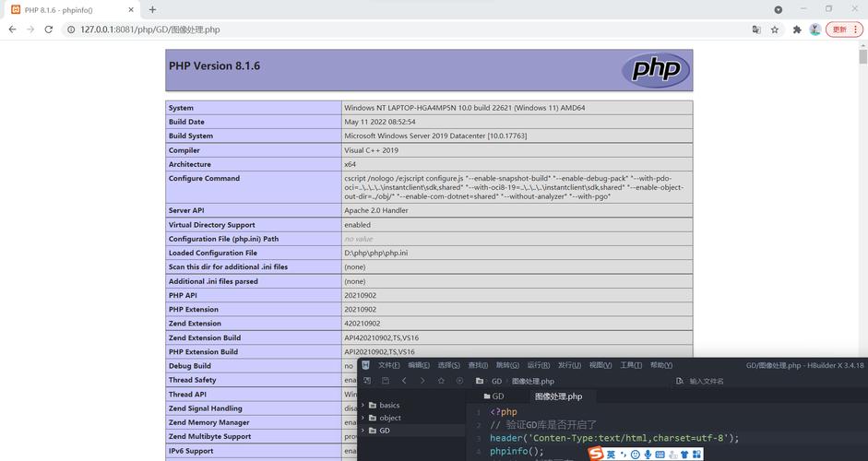The image size is (868, 461).
Task: Open Sogou skin shirt icon
Action: 684,455
